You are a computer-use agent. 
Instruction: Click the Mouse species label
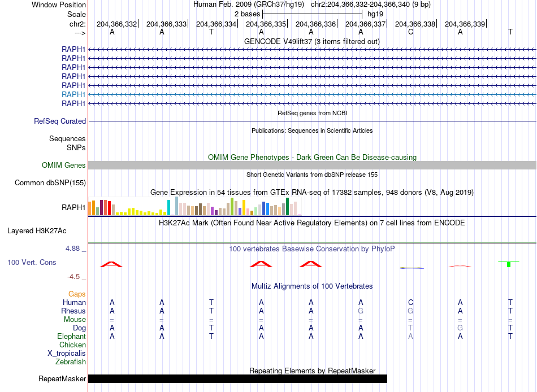75,320
